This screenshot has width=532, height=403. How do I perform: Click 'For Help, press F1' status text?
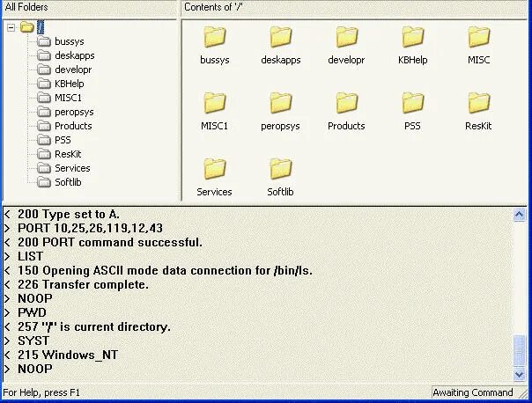tap(41, 392)
